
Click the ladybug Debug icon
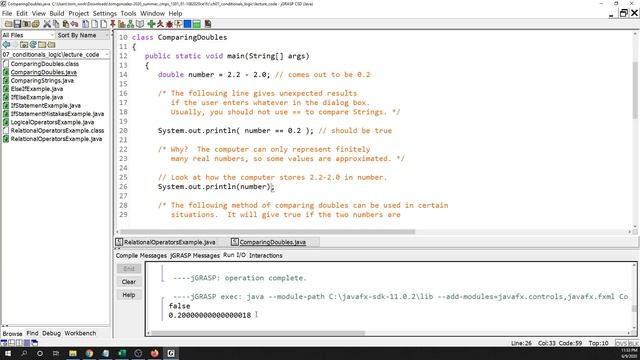(169, 24)
